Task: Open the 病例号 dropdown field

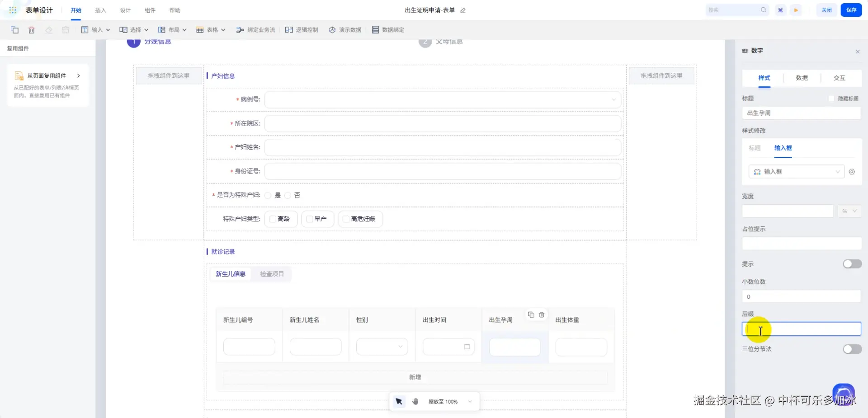Action: (x=442, y=99)
